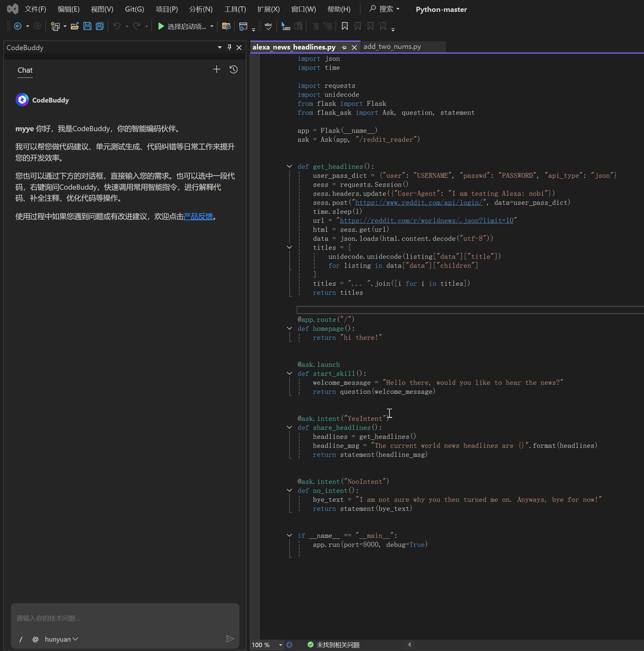
Task: Click the Save All icon
Action: [100, 26]
